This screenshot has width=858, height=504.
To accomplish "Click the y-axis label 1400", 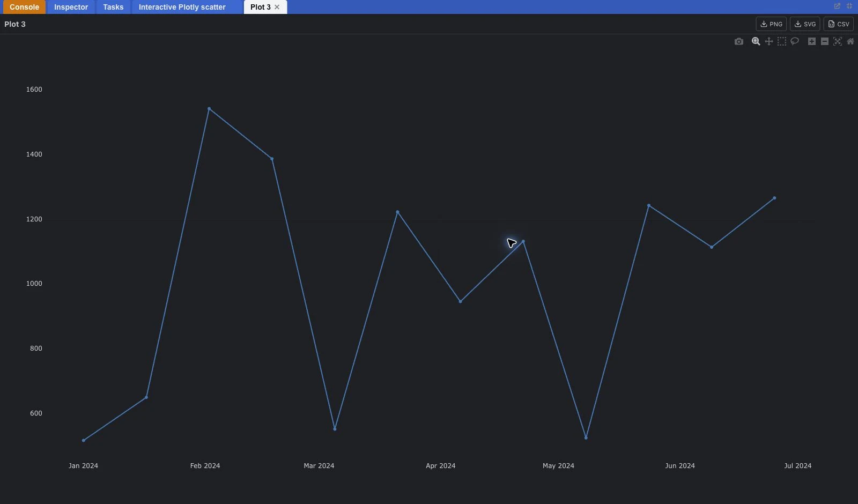I will tap(34, 154).
